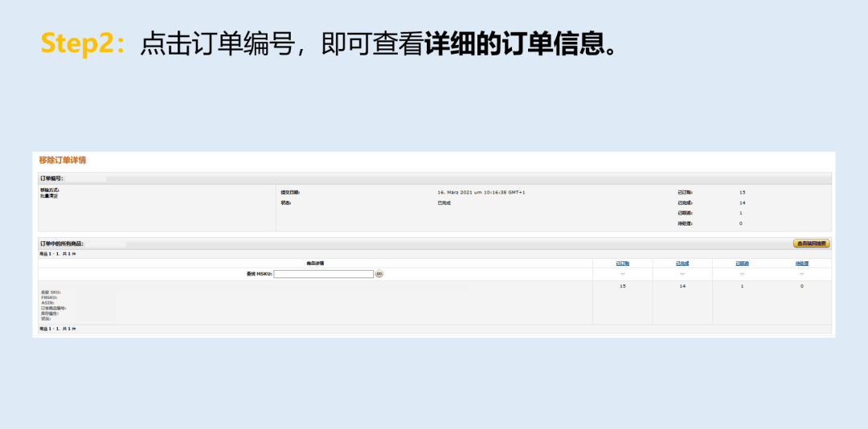Click the sort arrow under 已取消 column

742,274
